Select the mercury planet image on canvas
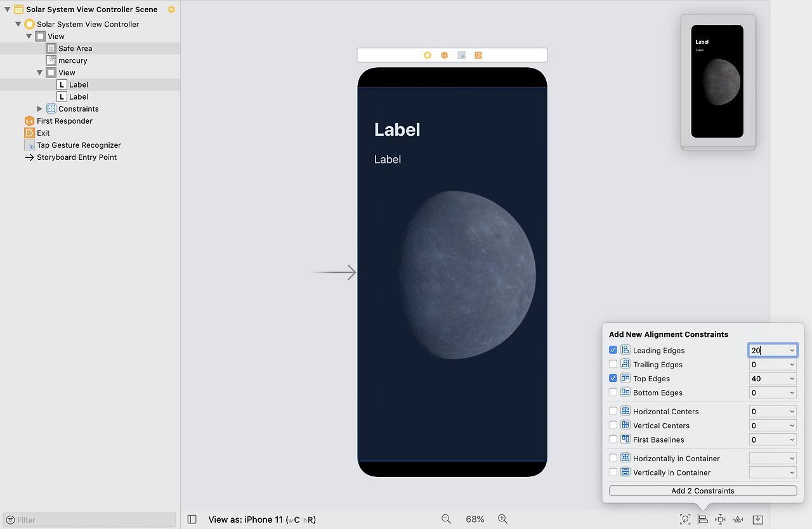Screen dimensions: 812x529 point(468,275)
